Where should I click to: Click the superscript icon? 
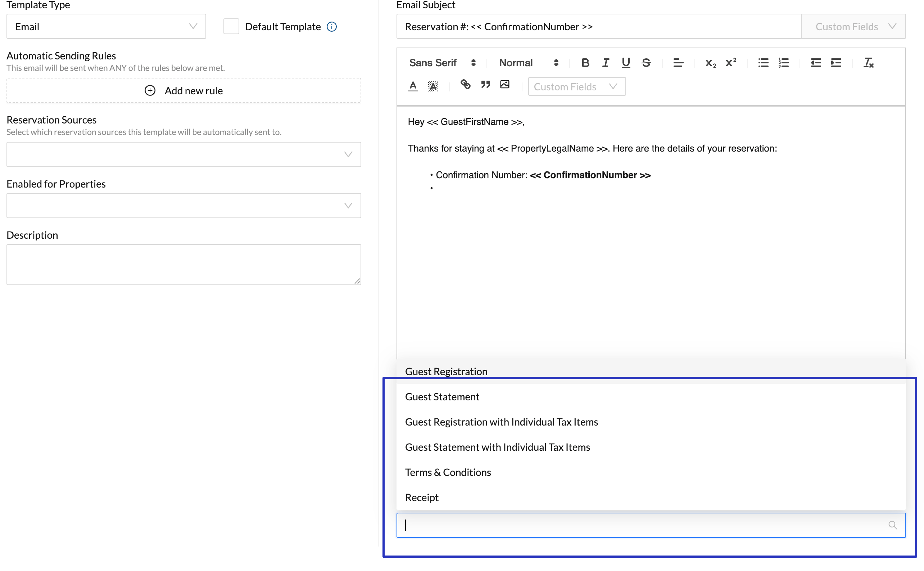coord(730,63)
